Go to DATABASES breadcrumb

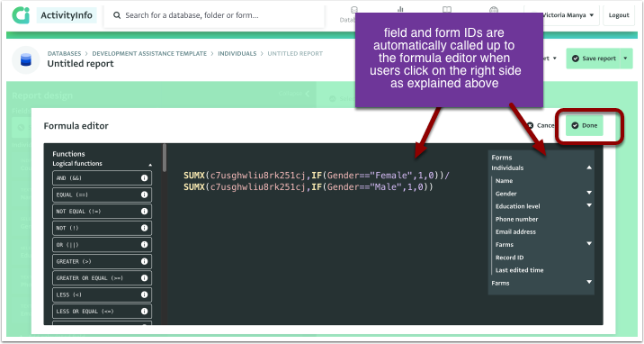(x=64, y=53)
